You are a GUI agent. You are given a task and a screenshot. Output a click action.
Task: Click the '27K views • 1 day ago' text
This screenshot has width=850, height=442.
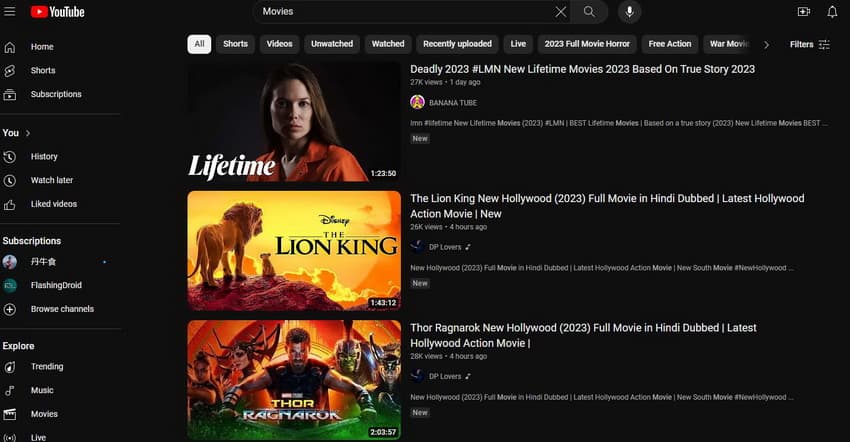point(445,82)
